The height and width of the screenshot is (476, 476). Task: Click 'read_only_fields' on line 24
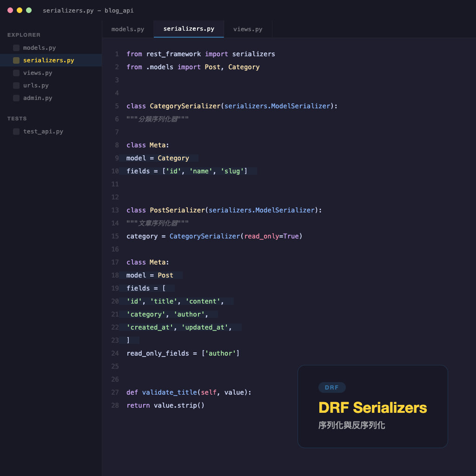click(x=158, y=353)
